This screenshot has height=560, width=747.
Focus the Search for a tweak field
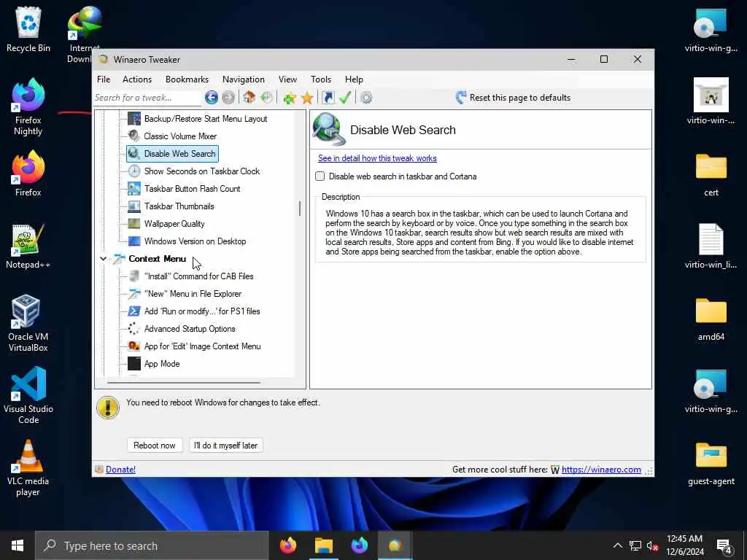coord(147,98)
